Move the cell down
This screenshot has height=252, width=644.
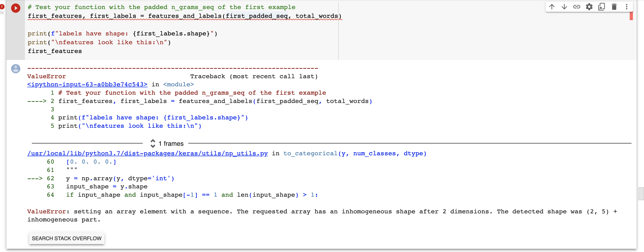[x=564, y=7]
